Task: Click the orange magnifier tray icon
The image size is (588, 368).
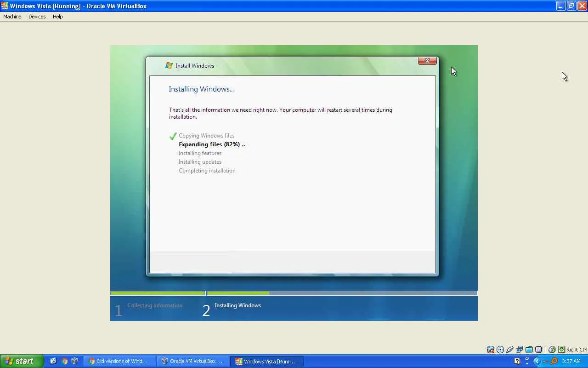Action: (x=554, y=361)
